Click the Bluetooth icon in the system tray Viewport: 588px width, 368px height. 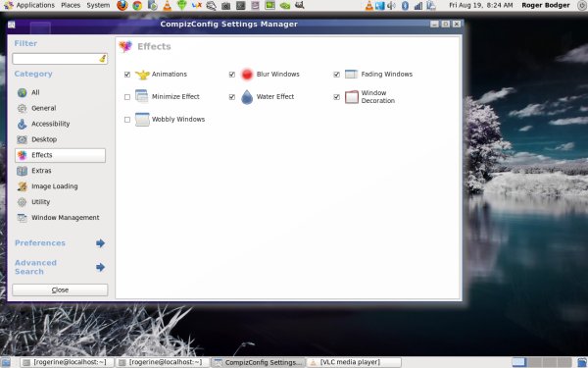[405, 6]
